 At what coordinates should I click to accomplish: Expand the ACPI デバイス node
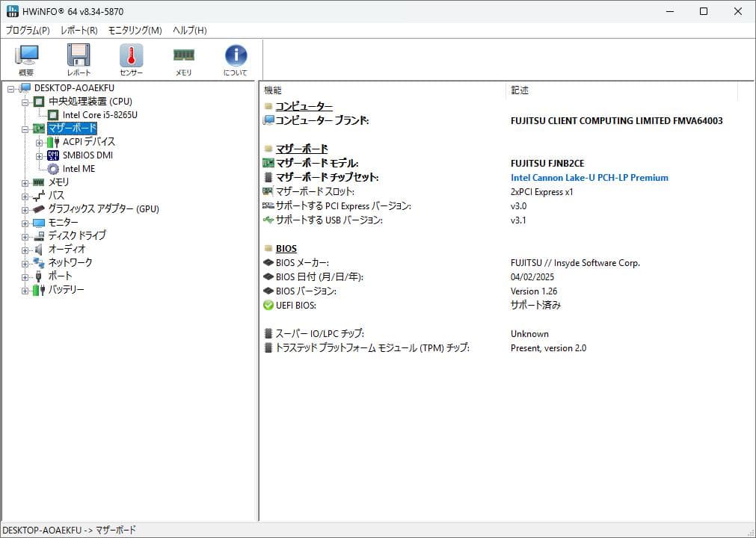click(x=40, y=143)
